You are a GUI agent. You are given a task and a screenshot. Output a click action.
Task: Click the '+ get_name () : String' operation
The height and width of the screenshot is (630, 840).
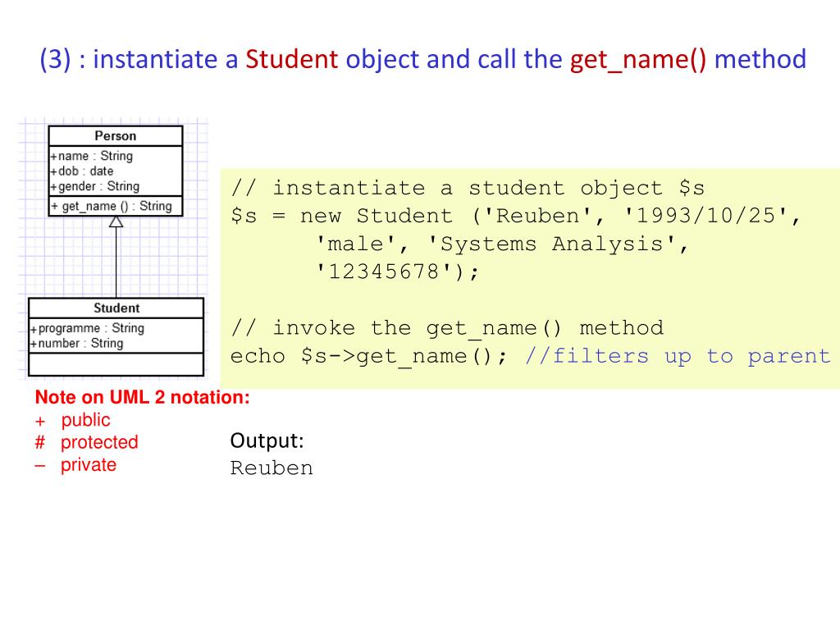pyautogui.click(x=112, y=206)
